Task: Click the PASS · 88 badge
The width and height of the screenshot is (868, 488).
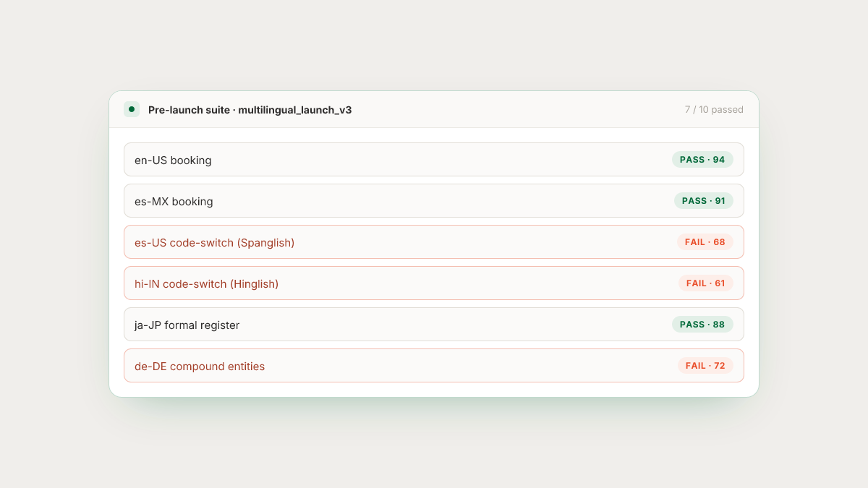Action: coord(702,325)
